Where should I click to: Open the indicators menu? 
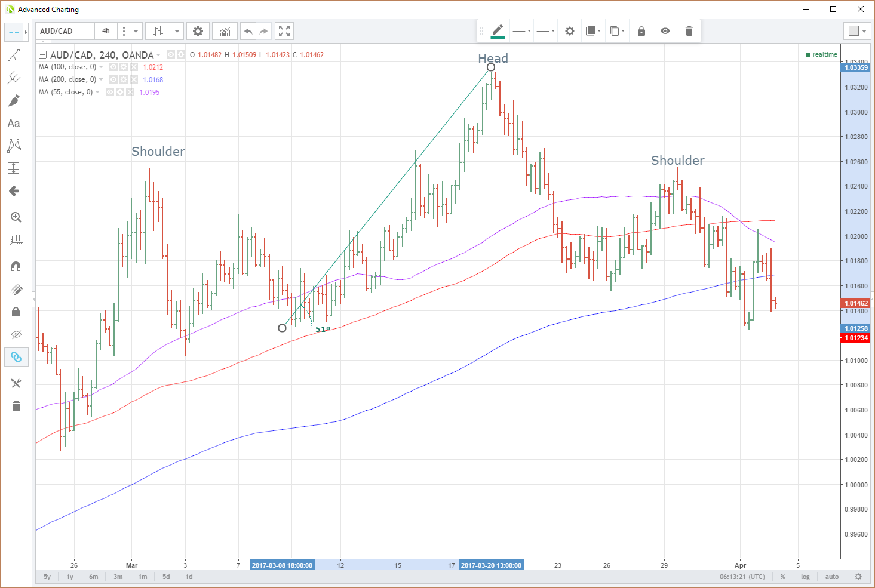[x=225, y=31]
